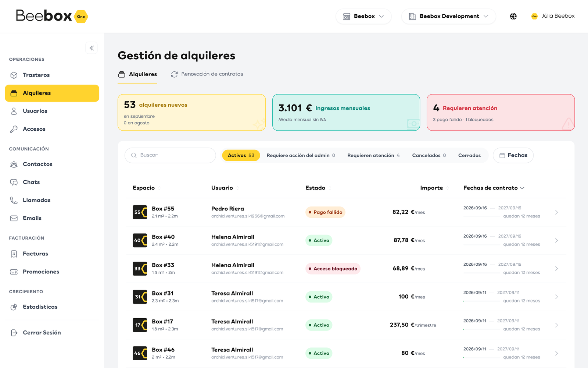This screenshot has width=588, height=368.
Task: Click the Box #55 thumbnail icon
Action: coord(140,212)
